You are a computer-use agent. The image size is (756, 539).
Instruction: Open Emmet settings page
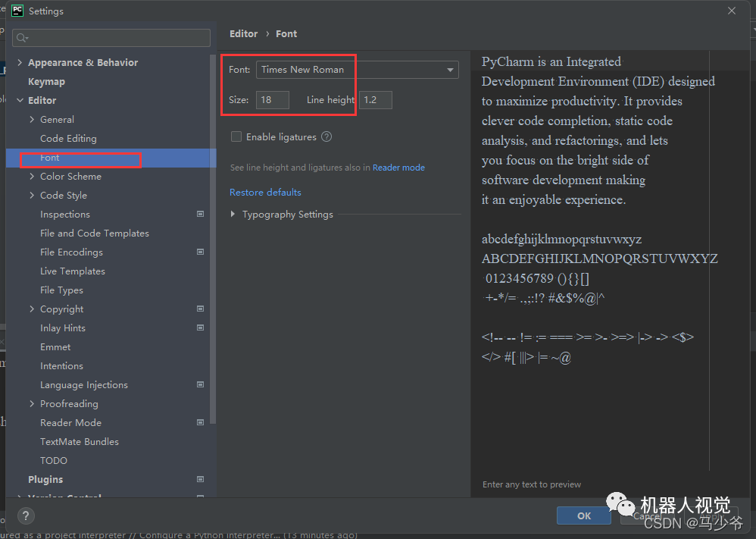point(55,347)
